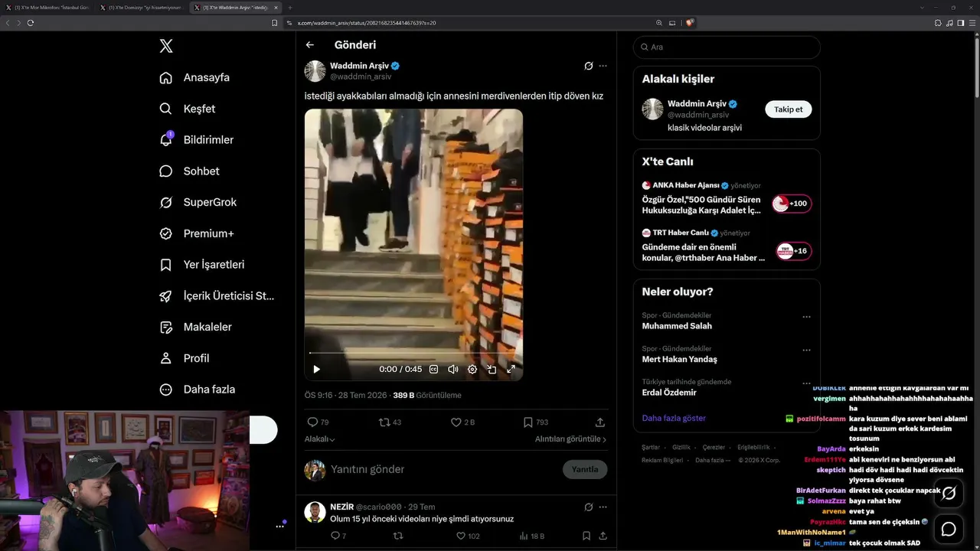Open Bildirimler notifications
This screenshot has width=980, height=551.
196,140
